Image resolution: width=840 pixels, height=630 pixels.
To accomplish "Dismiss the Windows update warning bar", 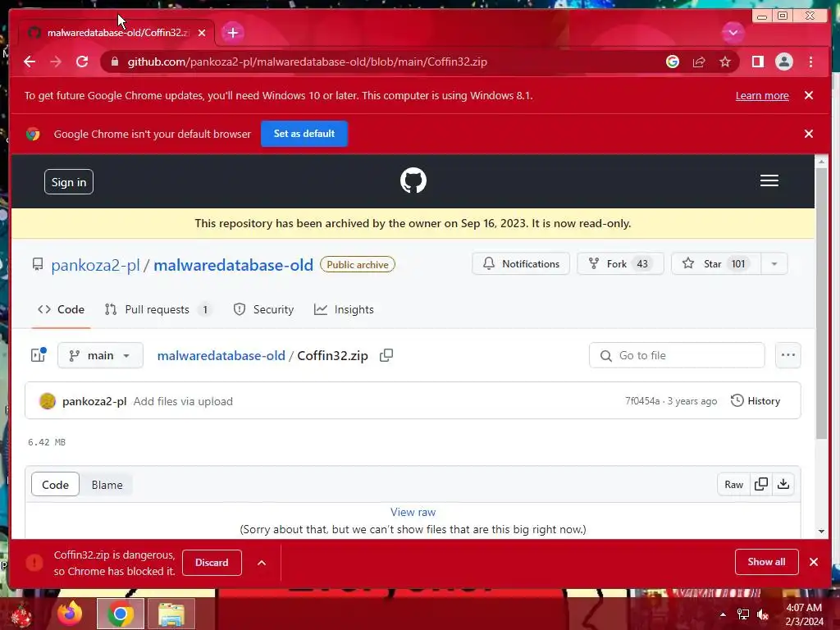I will [x=808, y=95].
